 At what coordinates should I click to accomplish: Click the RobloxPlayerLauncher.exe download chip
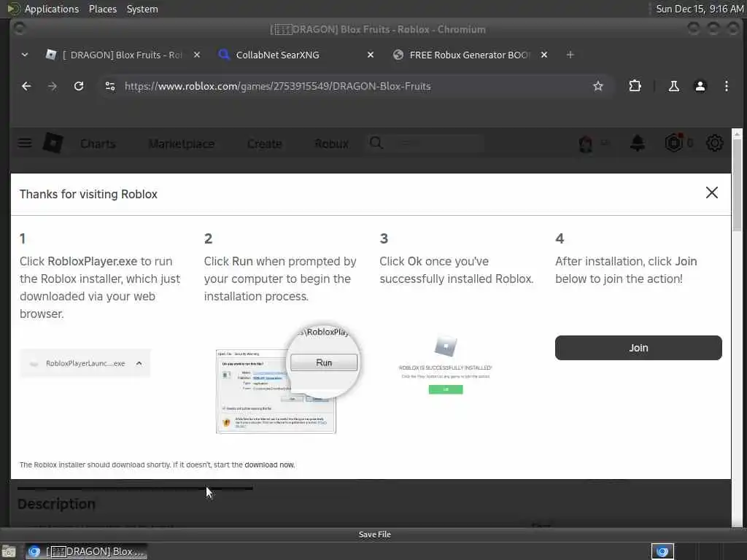85,363
